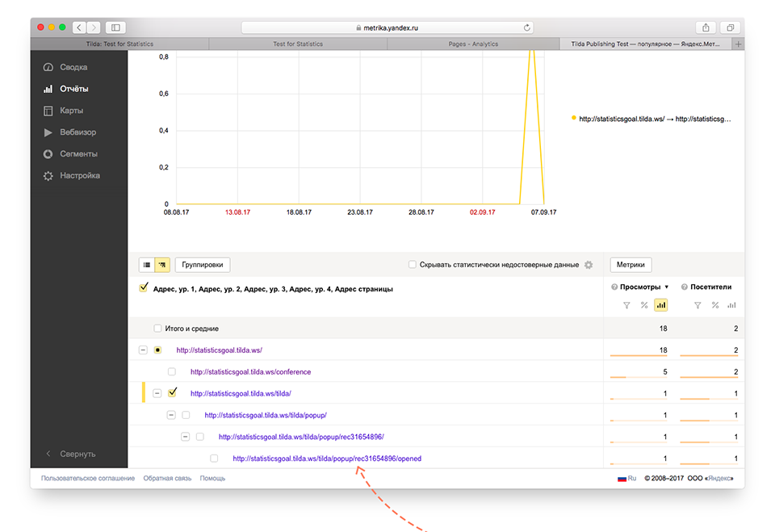The image size is (775, 532).
Task: Open the Метрики selector
Action: (630, 265)
